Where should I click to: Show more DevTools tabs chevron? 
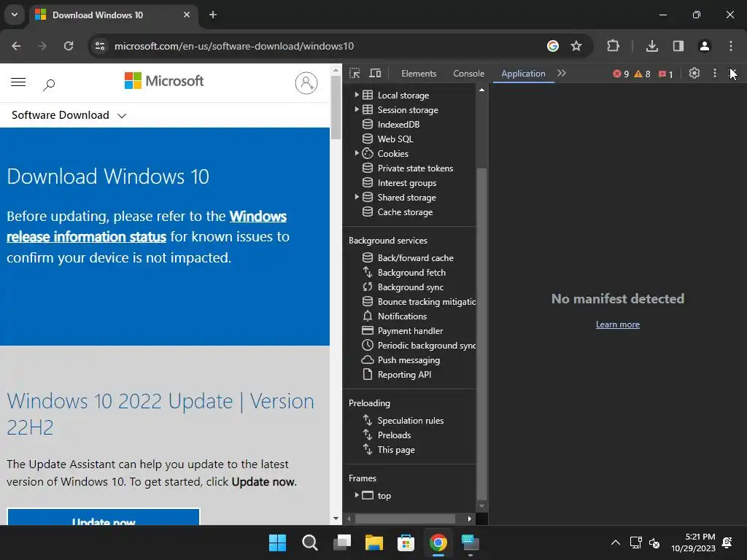point(562,74)
